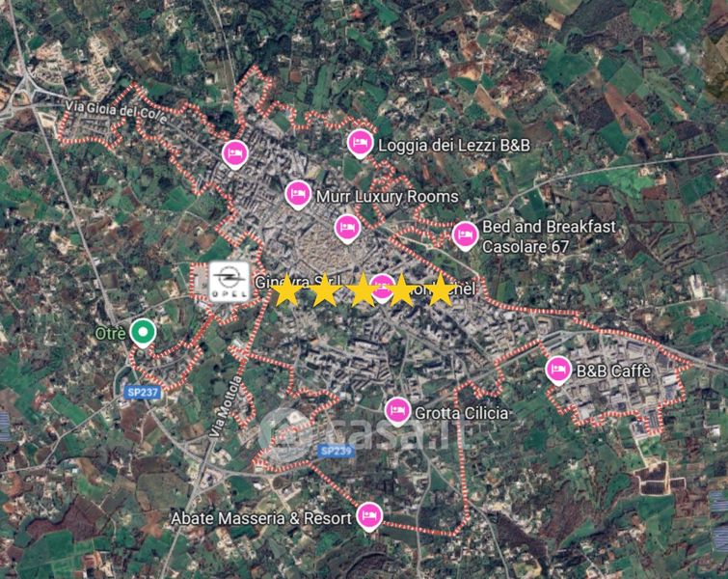Select the green Otrè location pin
The height and width of the screenshot is (579, 728).
(143, 333)
